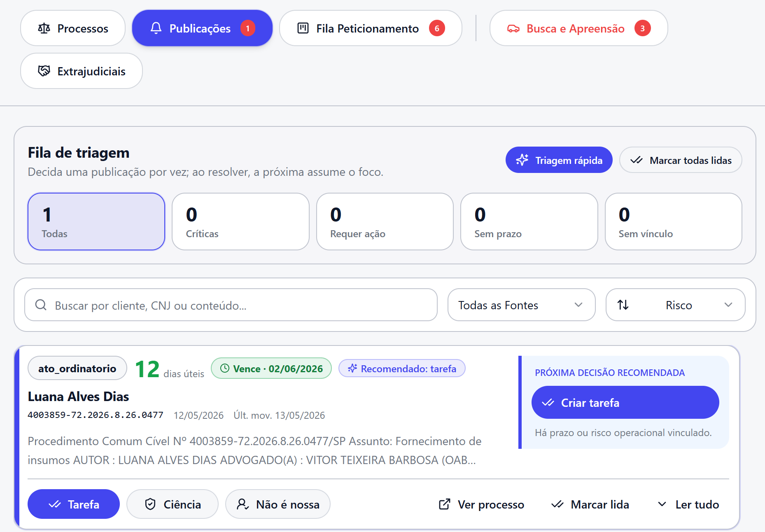
Task: Click double-check icon beside Marcar lida
Action: click(x=557, y=504)
